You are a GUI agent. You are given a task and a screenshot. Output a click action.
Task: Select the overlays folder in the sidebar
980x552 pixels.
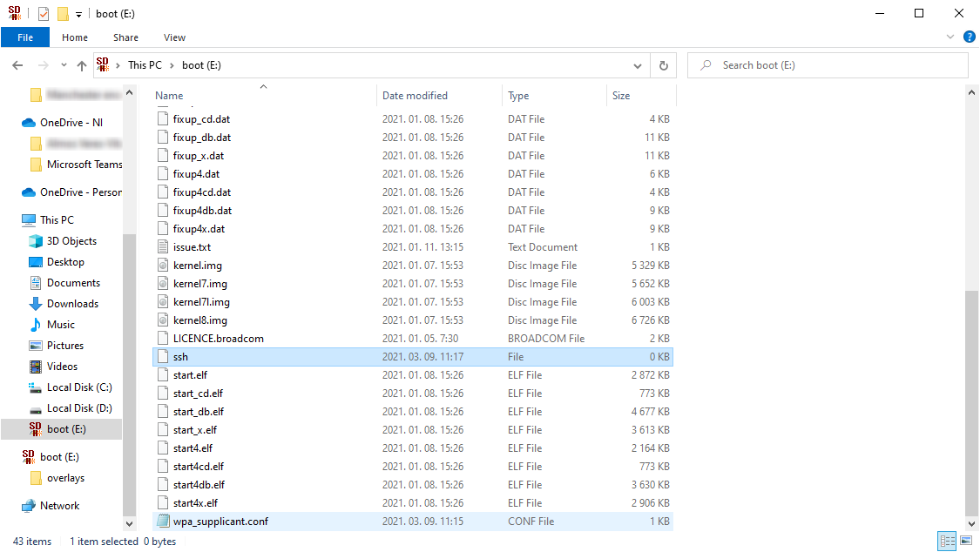point(65,478)
